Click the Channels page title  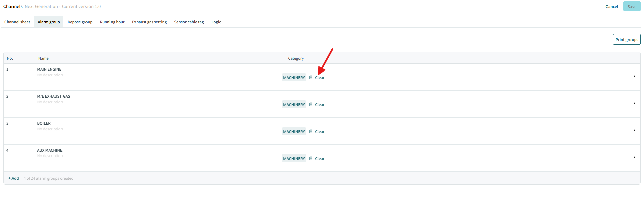[13, 6]
